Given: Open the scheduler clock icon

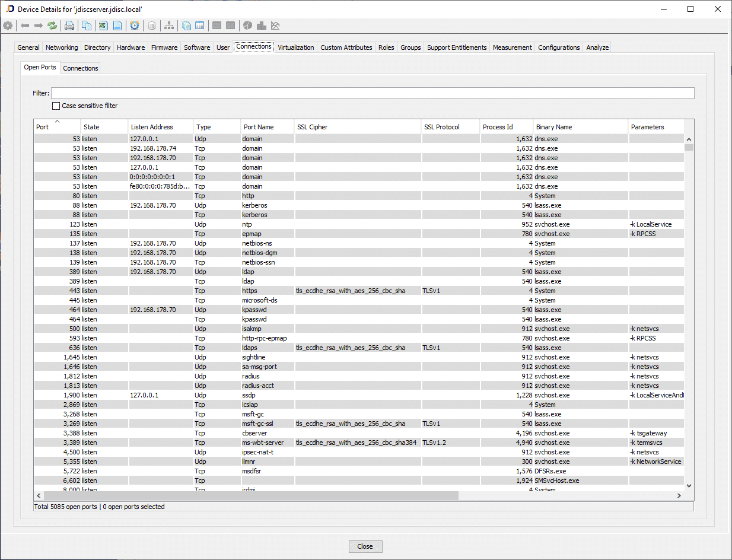Looking at the screenshot, I should pyautogui.click(x=135, y=26).
